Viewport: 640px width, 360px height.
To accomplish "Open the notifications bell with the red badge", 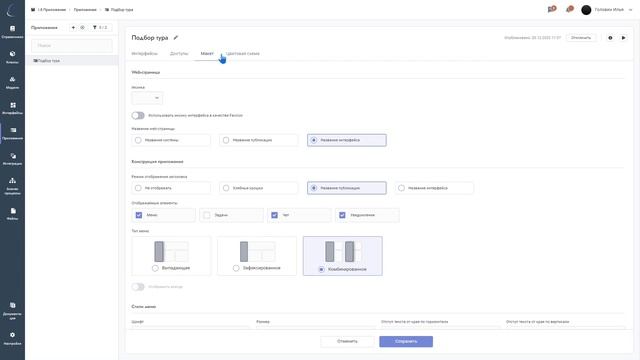I will [x=570, y=9].
